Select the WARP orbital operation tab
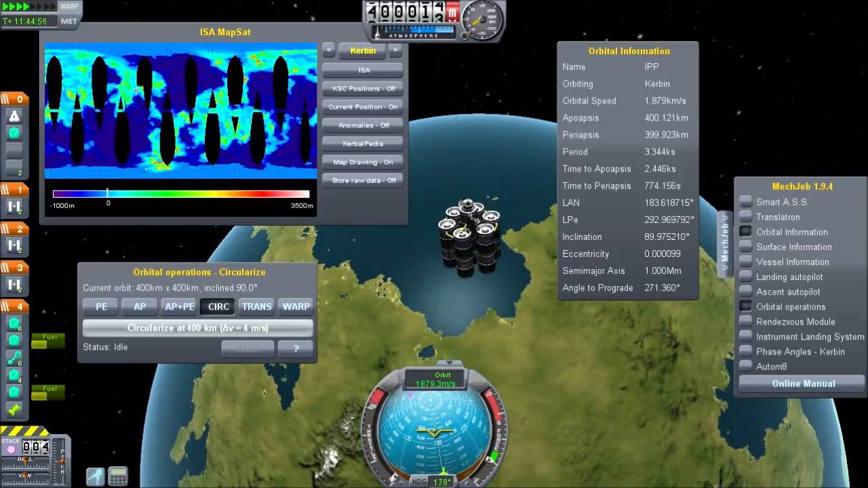Image resolution: width=868 pixels, height=488 pixels. [x=296, y=306]
